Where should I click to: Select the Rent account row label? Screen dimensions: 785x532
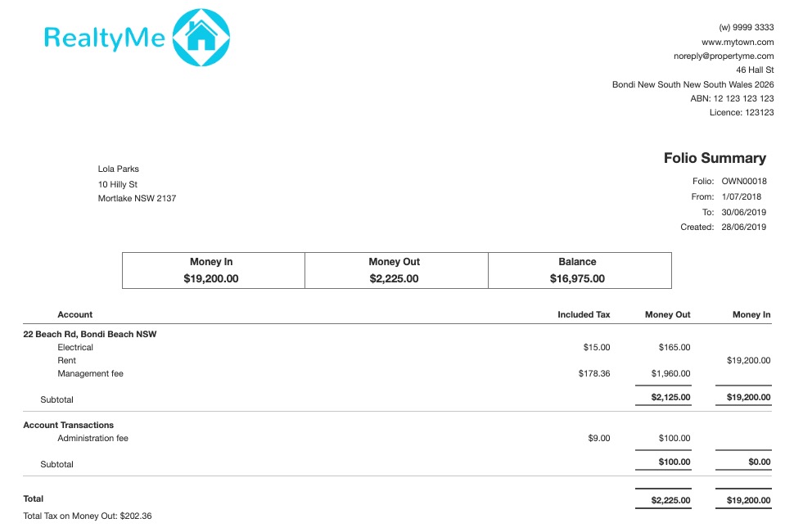pyautogui.click(x=66, y=360)
